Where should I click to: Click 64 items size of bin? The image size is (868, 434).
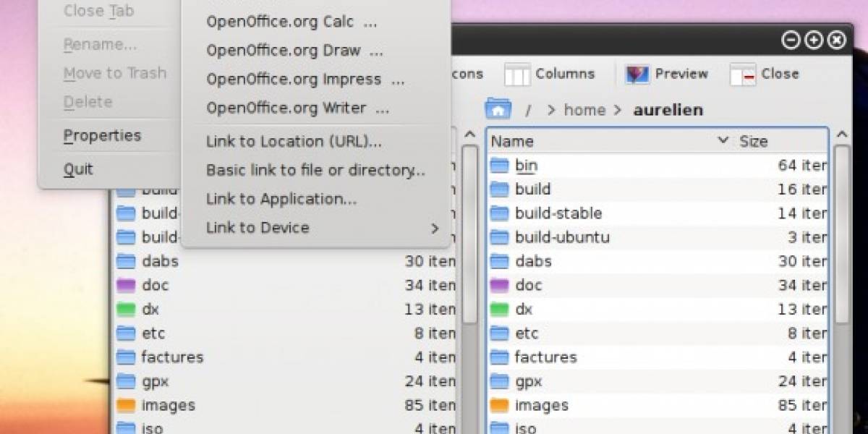pos(802,165)
